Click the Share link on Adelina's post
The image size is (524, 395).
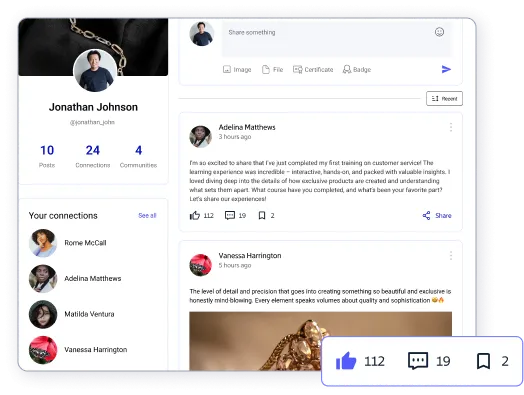tap(443, 216)
